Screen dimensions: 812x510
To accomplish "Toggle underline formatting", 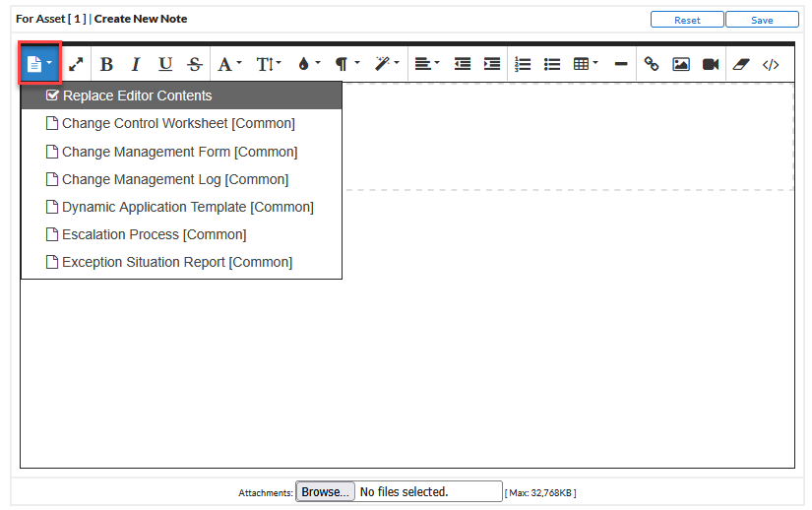I will pyautogui.click(x=165, y=64).
